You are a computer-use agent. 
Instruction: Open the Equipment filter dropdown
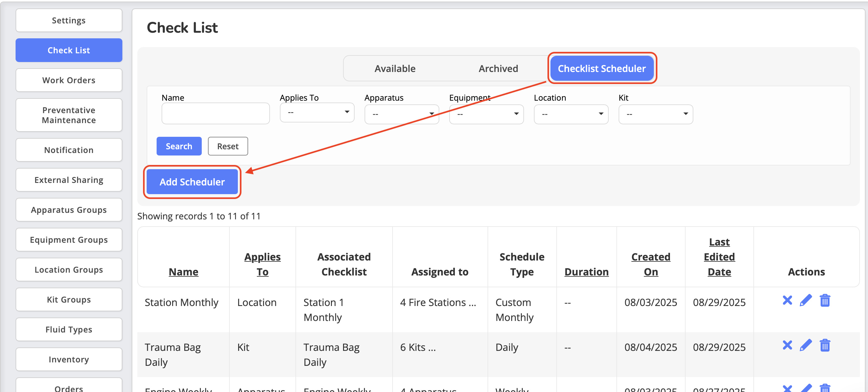pos(486,114)
